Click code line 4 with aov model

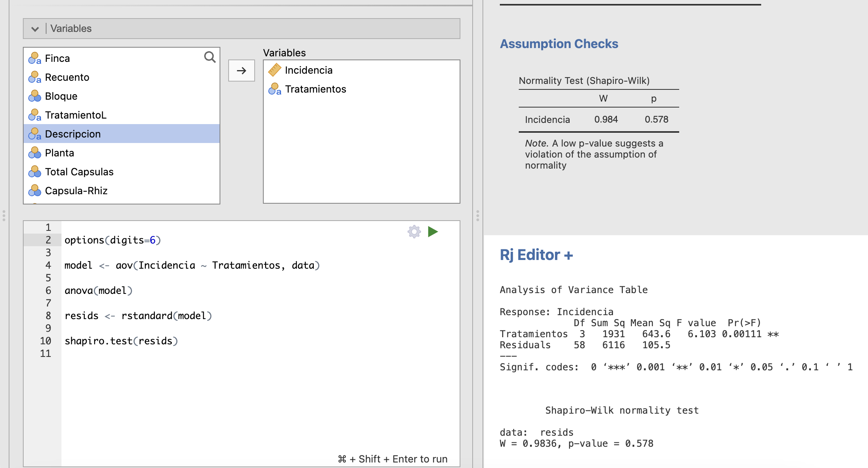click(x=192, y=266)
